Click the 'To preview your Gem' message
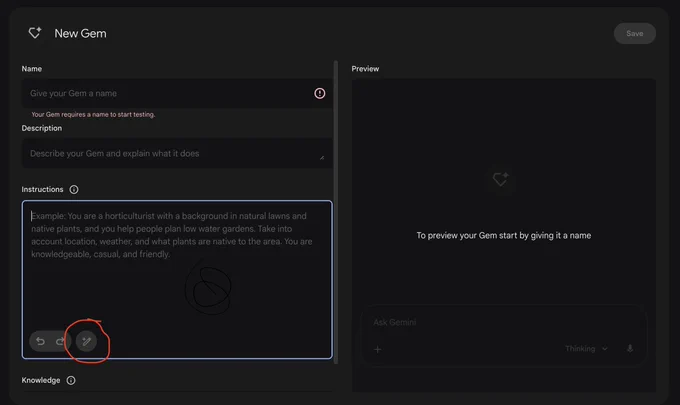The width and height of the screenshot is (680, 405). point(503,235)
